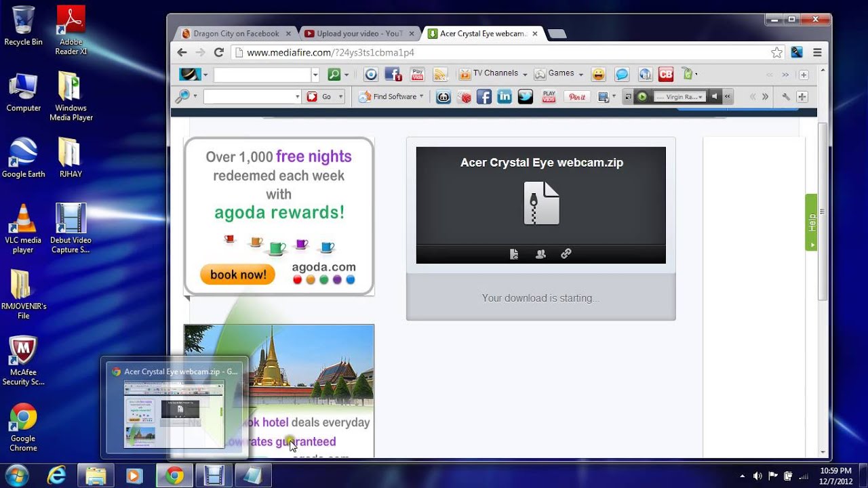
Task: Click the plus button on upper toolbar
Action: point(804,75)
